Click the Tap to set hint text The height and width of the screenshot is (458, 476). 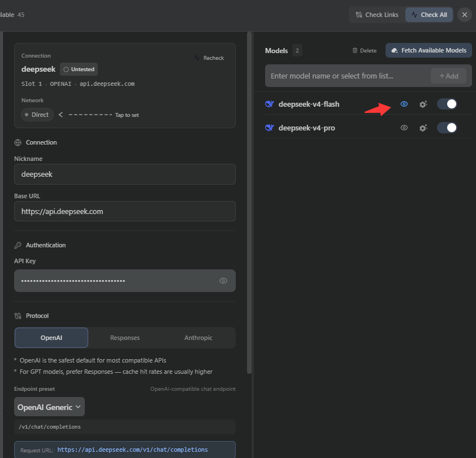pyautogui.click(x=127, y=115)
